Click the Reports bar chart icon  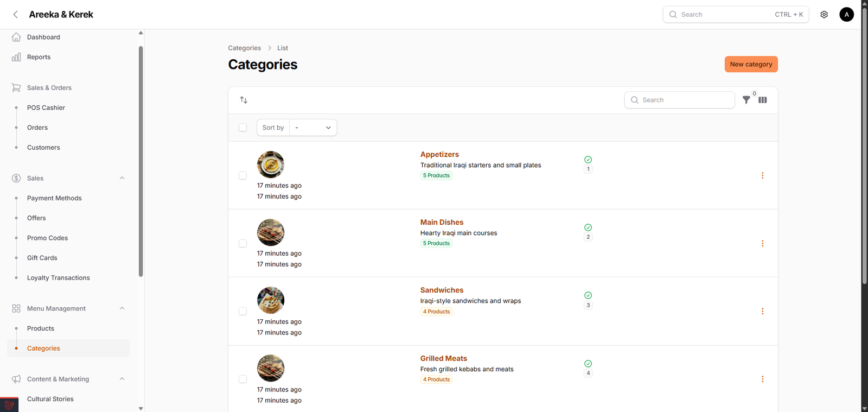(x=16, y=57)
